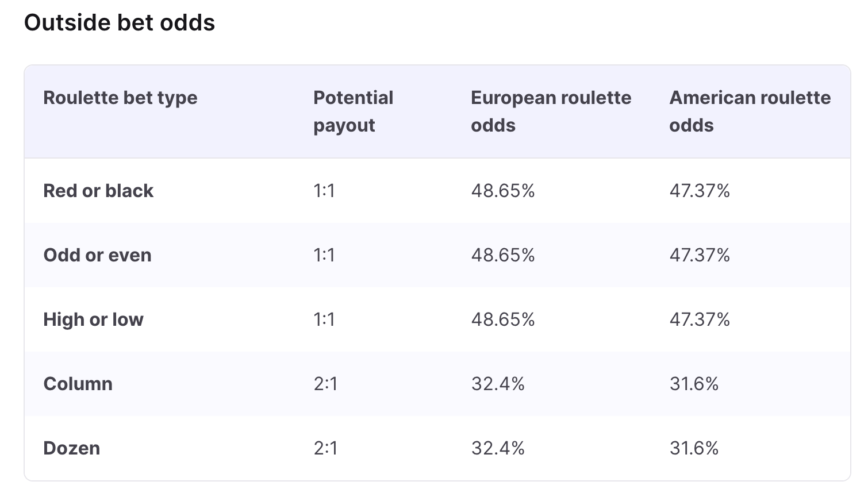Screen dimensions: 868x493
Task: Click the "Outside bet odds" heading
Action: pyautogui.click(x=120, y=23)
